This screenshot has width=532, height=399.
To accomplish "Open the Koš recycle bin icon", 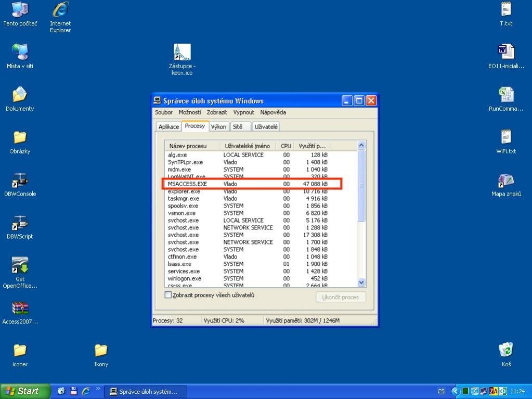I will point(506,350).
